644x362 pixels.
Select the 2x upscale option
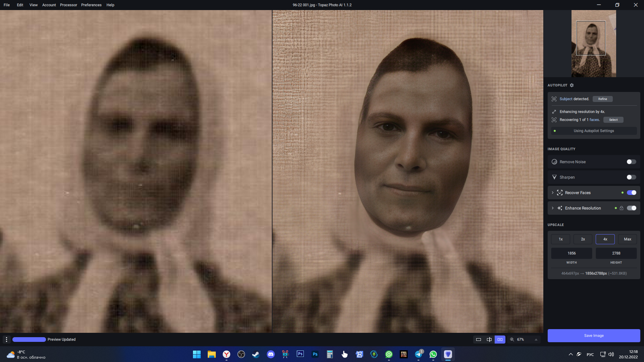click(x=583, y=239)
